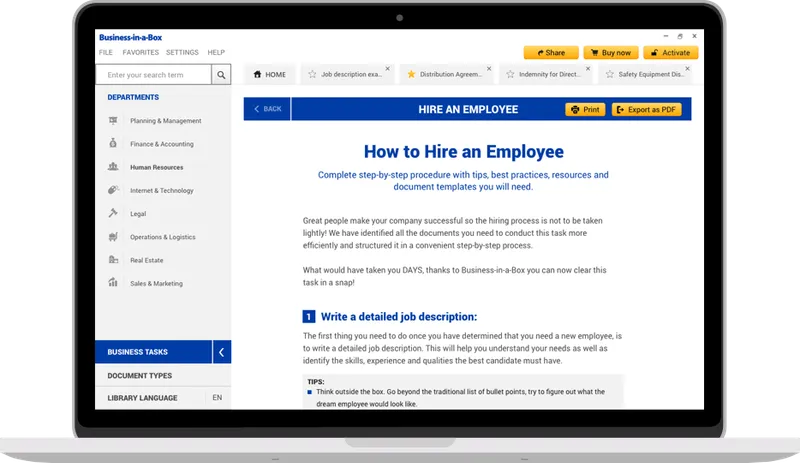Close the Distribution Agreement tab
Screen dimensions: 800x463
[489, 68]
